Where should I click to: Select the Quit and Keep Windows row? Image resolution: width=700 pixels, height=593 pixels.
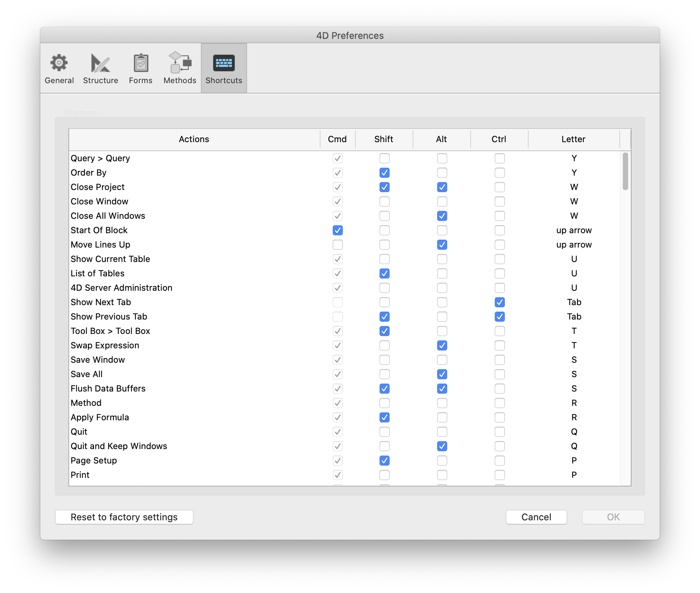coord(119,446)
